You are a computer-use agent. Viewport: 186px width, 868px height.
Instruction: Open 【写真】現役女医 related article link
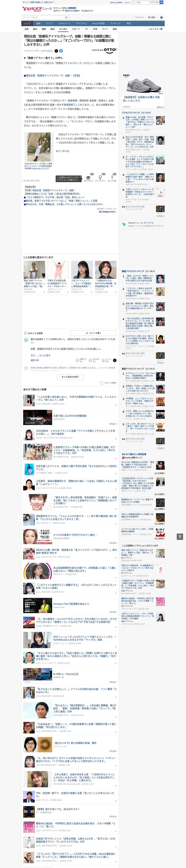50,190
